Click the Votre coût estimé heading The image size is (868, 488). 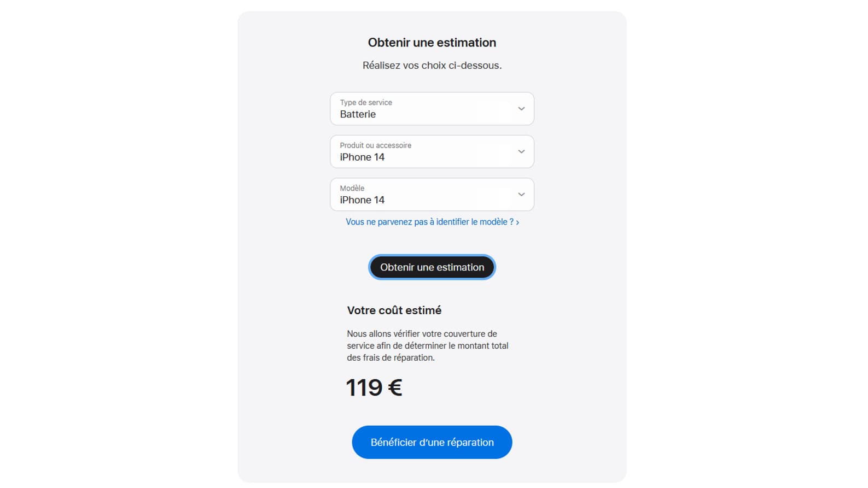394,310
